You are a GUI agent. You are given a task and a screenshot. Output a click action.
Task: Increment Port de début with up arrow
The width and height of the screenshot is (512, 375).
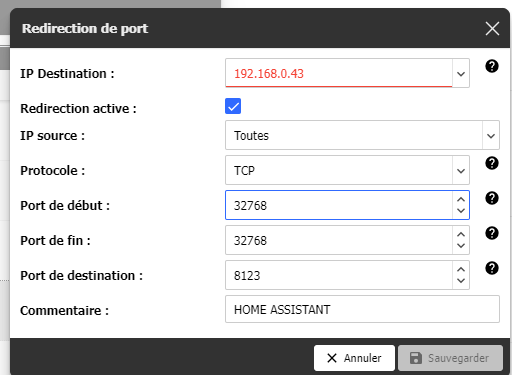(x=461, y=199)
